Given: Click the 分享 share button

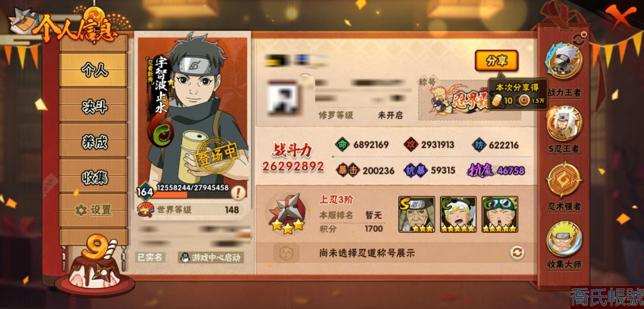Looking at the screenshot, I should [x=497, y=61].
